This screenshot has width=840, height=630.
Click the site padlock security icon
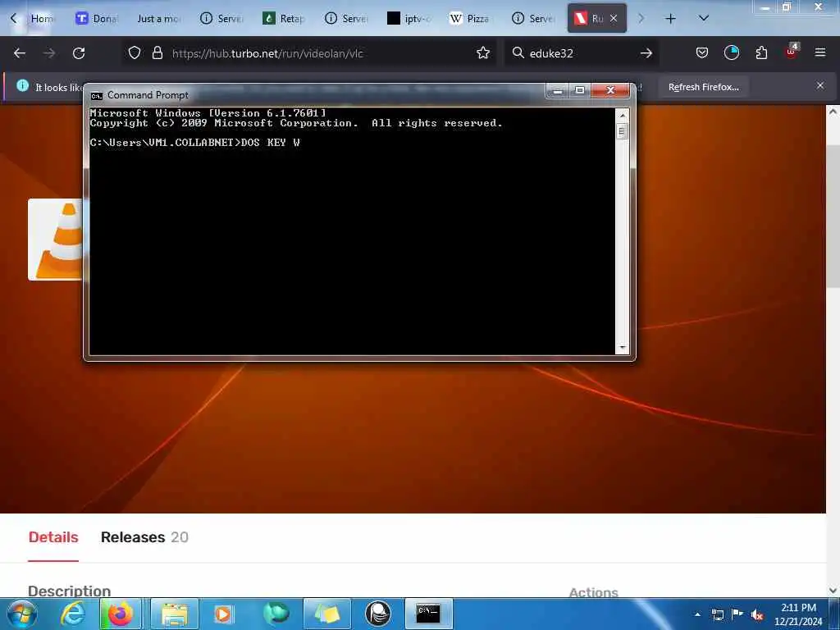point(157,52)
